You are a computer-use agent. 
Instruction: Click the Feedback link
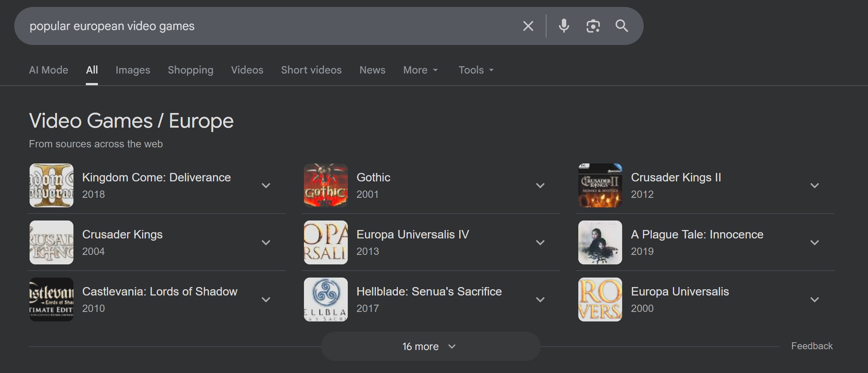pyautogui.click(x=812, y=346)
